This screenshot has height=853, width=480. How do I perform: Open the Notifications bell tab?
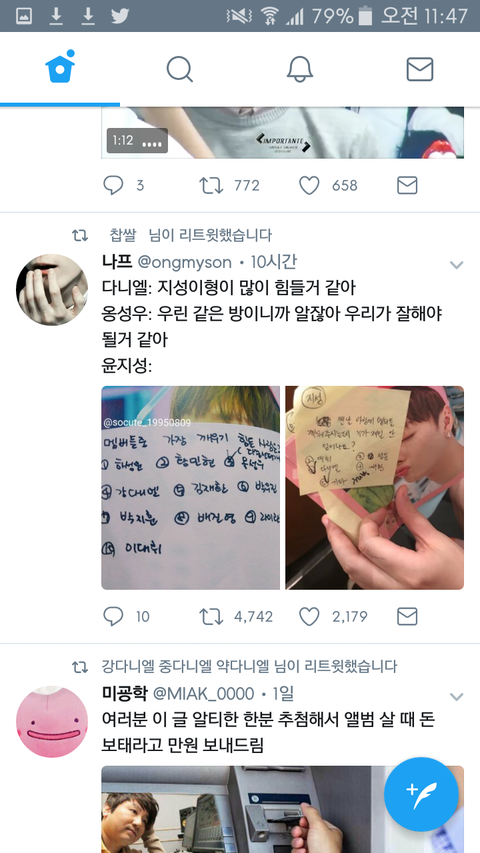pyautogui.click(x=300, y=70)
